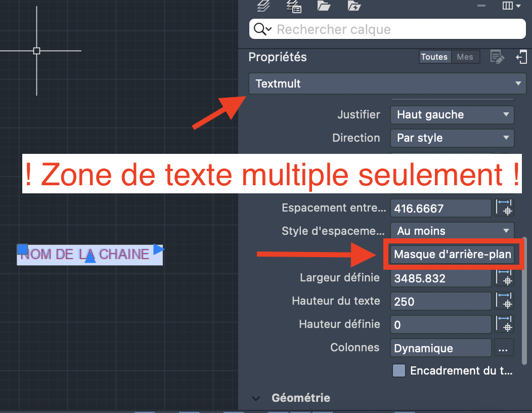
Task: Click the square top-left grip of the text
Action: pyautogui.click(x=22, y=249)
